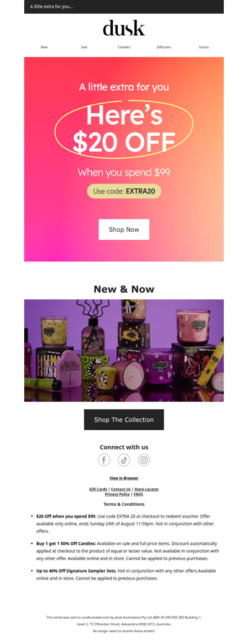
Task: Select the New navigation item
Action: coord(44,47)
